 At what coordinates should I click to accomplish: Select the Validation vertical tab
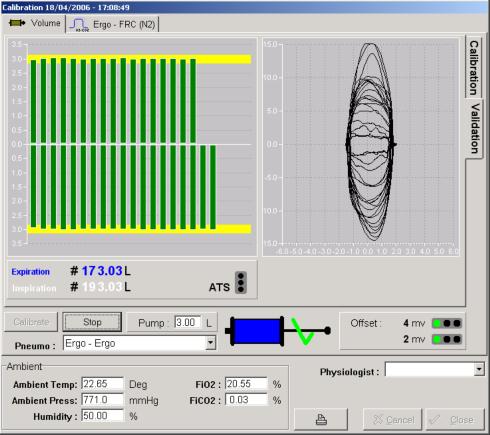click(474, 128)
